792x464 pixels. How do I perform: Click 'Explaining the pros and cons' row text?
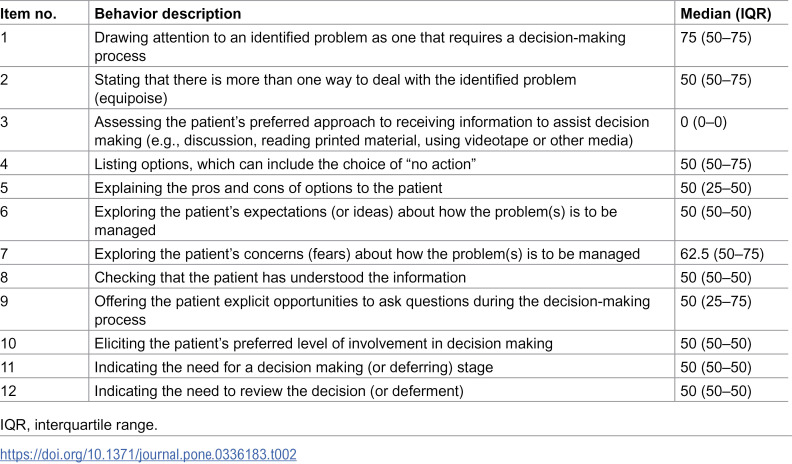click(x=194, y=188)
